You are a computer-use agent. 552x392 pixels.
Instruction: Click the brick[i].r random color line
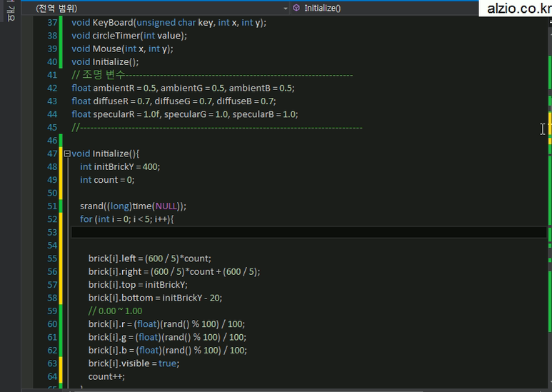pos(166,324)
